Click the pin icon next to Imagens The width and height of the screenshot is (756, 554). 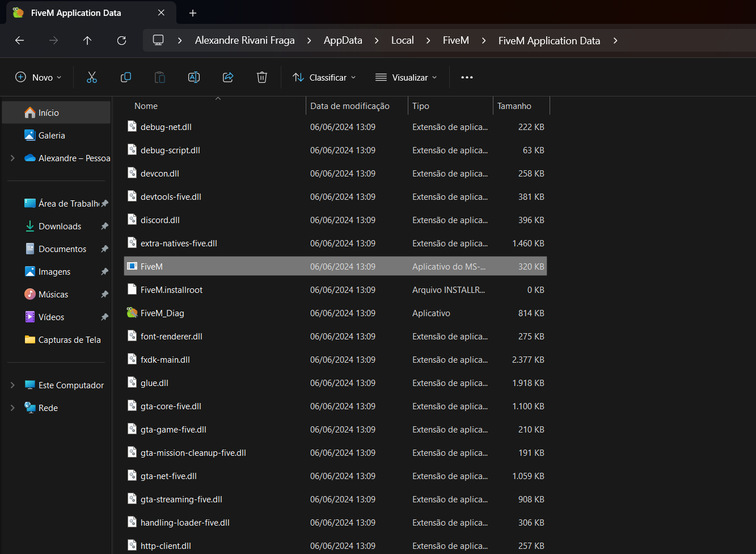(104, 272)
